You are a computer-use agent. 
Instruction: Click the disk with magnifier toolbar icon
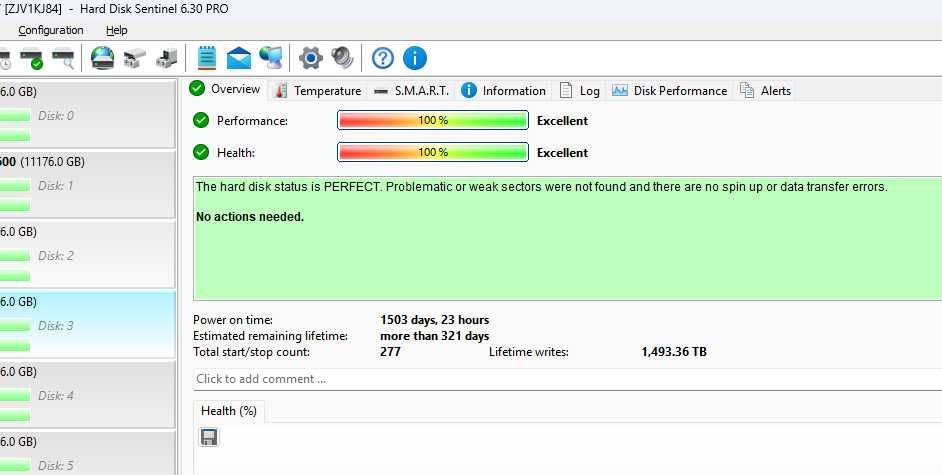pyautogui.click(x=63, y=58)
